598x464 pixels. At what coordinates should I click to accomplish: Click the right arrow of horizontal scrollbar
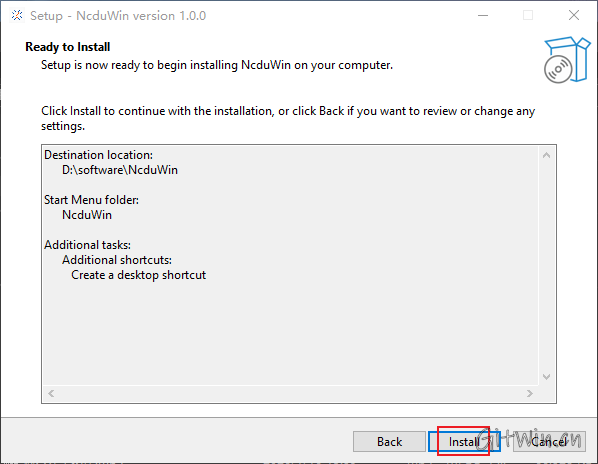[529, 393]
